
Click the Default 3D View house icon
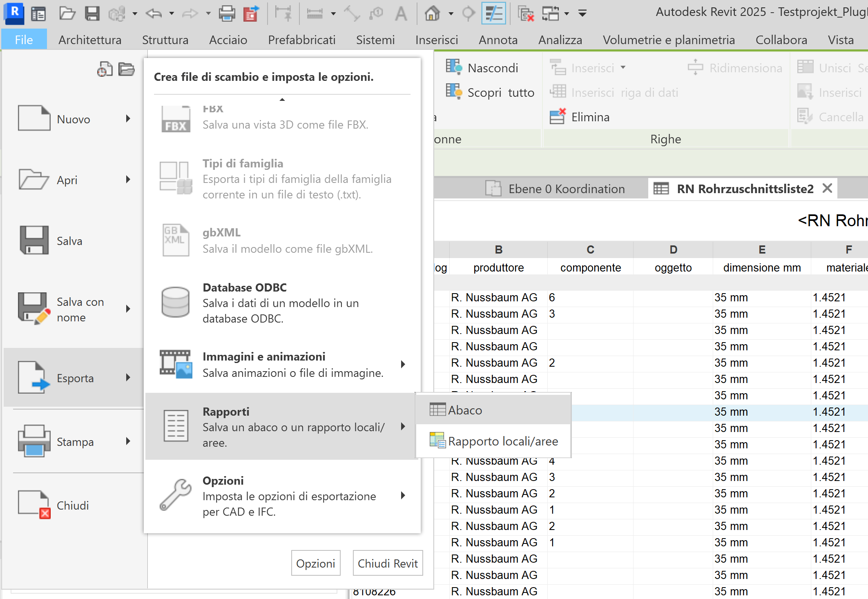pos(432,13)
